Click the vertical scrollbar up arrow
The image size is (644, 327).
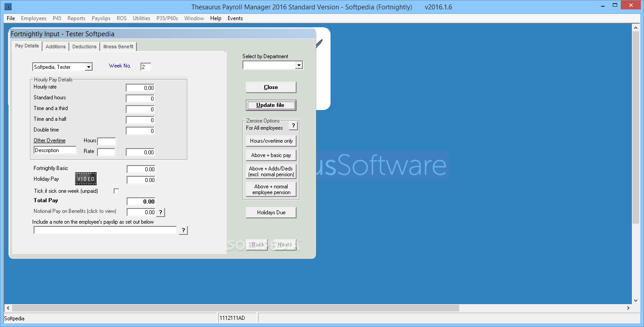[x=636, y=28]
